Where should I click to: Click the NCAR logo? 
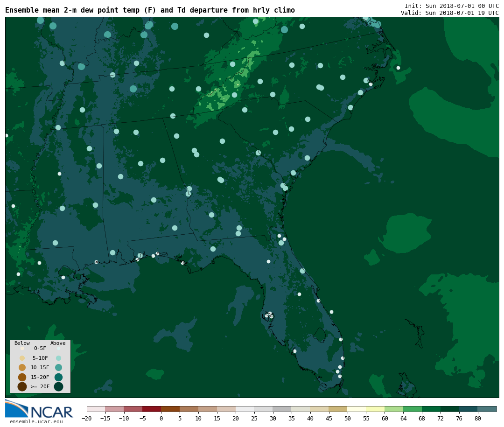pos(39,409)
